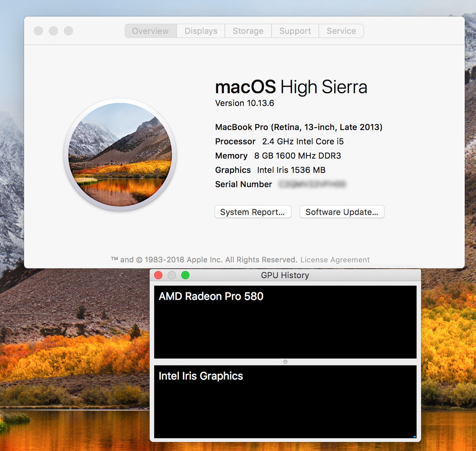Open System Report

pyautogui.click(x=253, y=212)
